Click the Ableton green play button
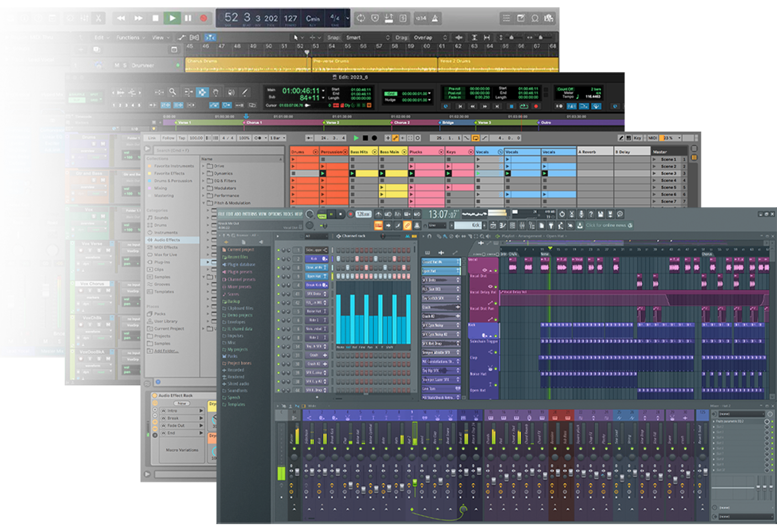Viewport: 777px width, 532px height. pos(356,138)
